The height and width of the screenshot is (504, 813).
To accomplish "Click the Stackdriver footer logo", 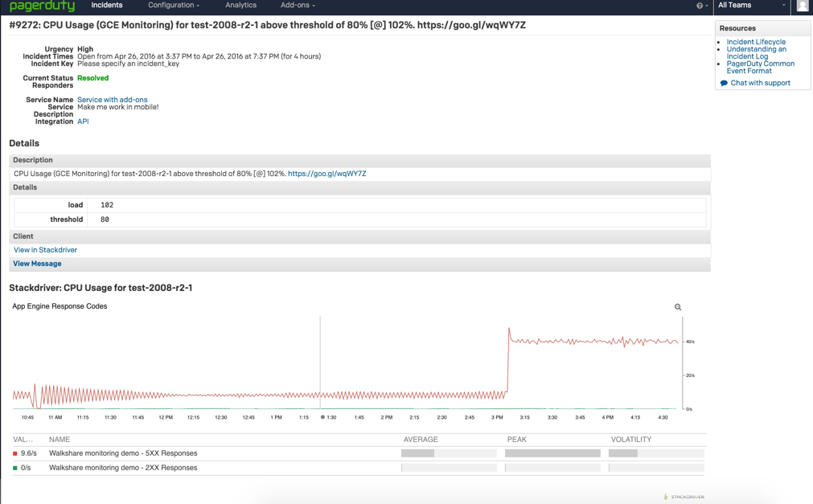I will 684,497.
